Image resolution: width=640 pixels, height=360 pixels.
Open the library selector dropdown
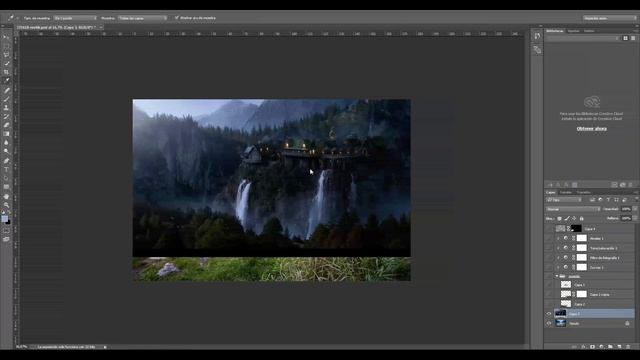(x=583, y=38)
